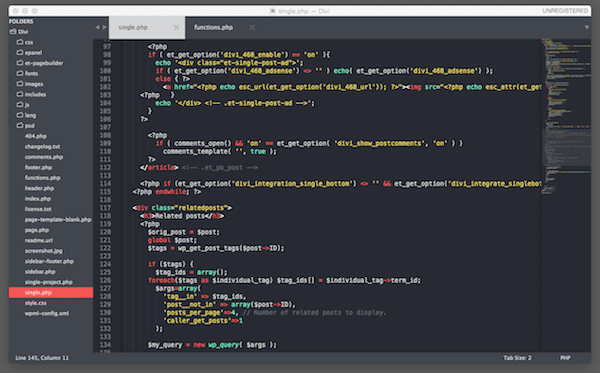Open changelog.txt file
This screenshot has width=600, height=373.
(x=42, y=147)
